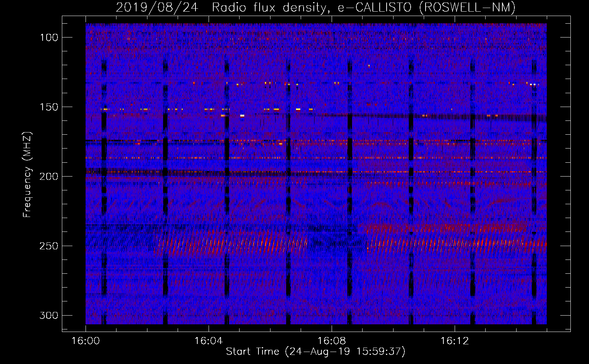Click the 16:00 time tick label
This screenshot has width=589, height=364.
click(86, 341)
